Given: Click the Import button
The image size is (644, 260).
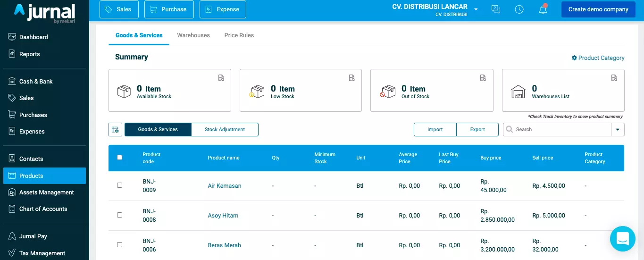Looking at the screenshot, I should point(435,129).
